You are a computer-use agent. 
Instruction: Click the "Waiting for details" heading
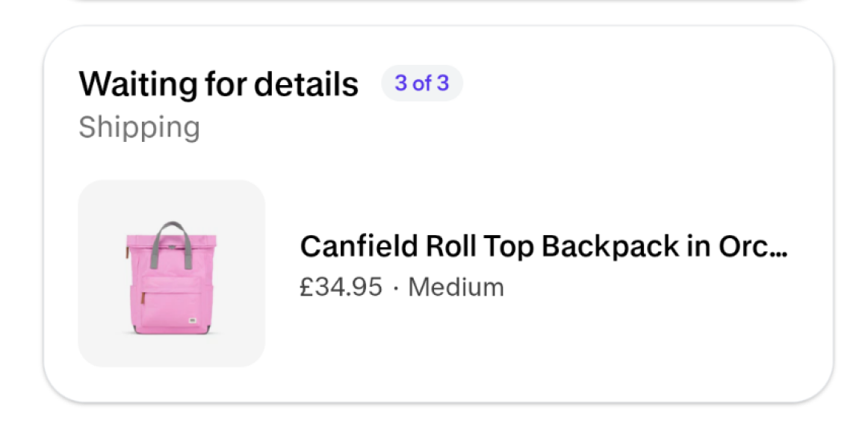point(218,84)
